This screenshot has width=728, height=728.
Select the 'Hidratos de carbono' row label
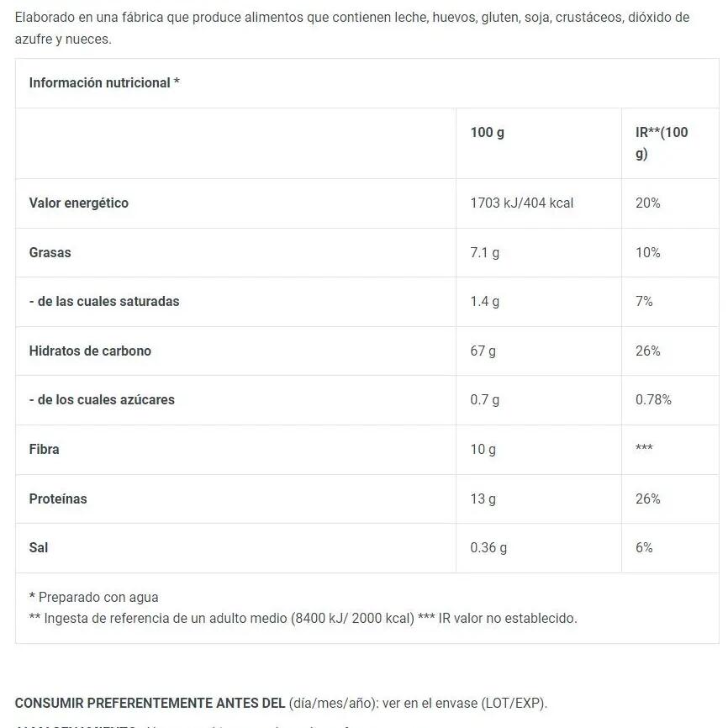click(x=90, y=351)
